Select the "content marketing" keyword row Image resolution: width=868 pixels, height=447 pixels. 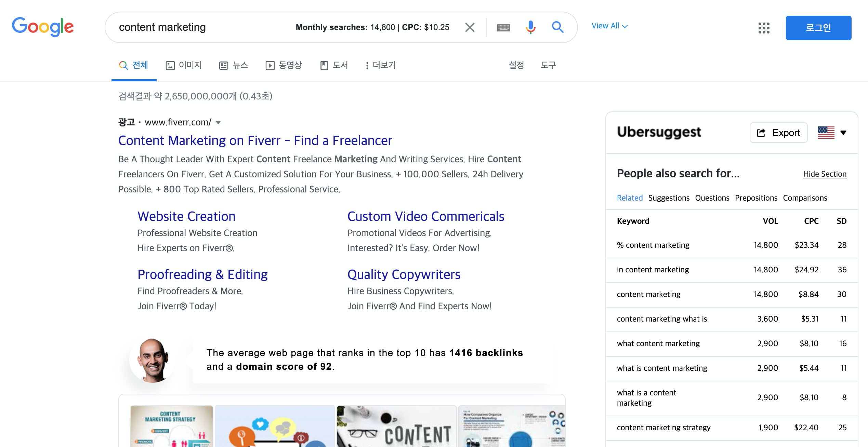[x=732, y=294]
